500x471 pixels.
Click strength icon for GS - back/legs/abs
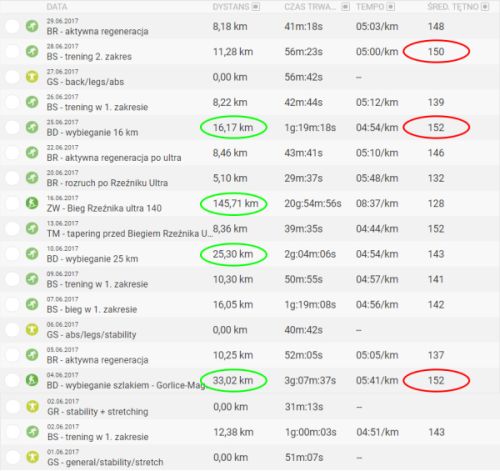click(x=32, y=77)
